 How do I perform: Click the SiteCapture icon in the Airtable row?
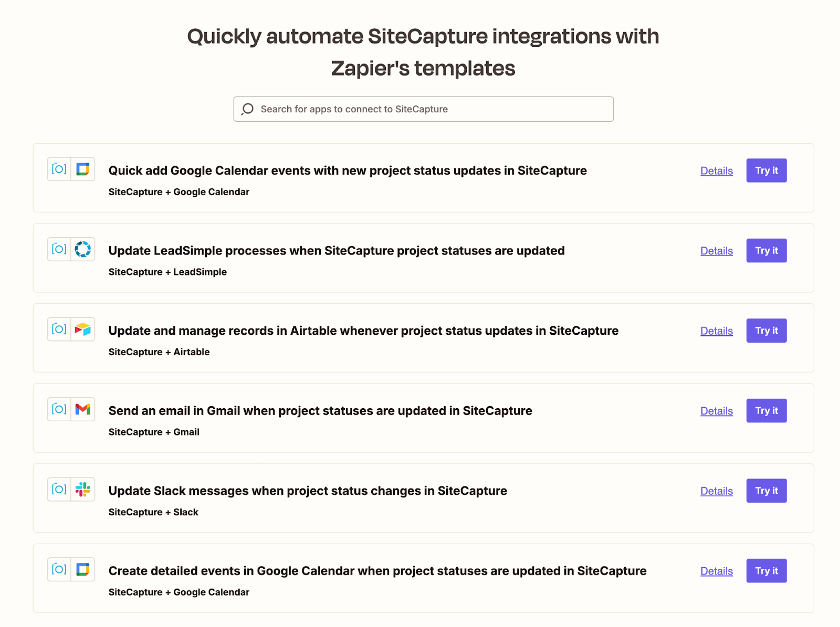tap(59, 330)
